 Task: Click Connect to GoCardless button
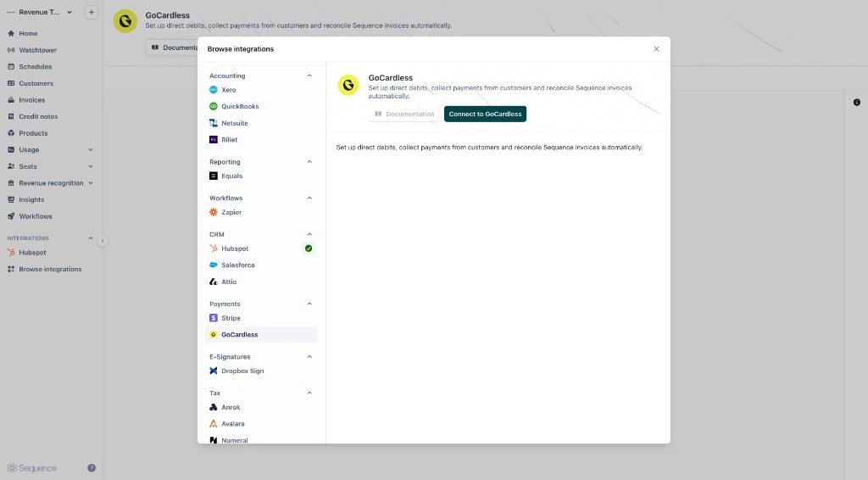pyautogui.click(x=485, y=114)
